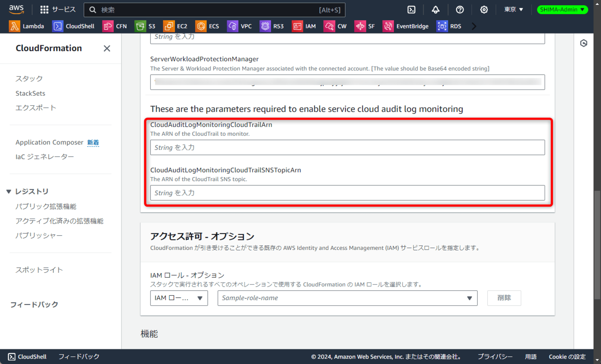Collapse the レジストリ section
Viewport: 601px width, 364px height.
point(9,191)
